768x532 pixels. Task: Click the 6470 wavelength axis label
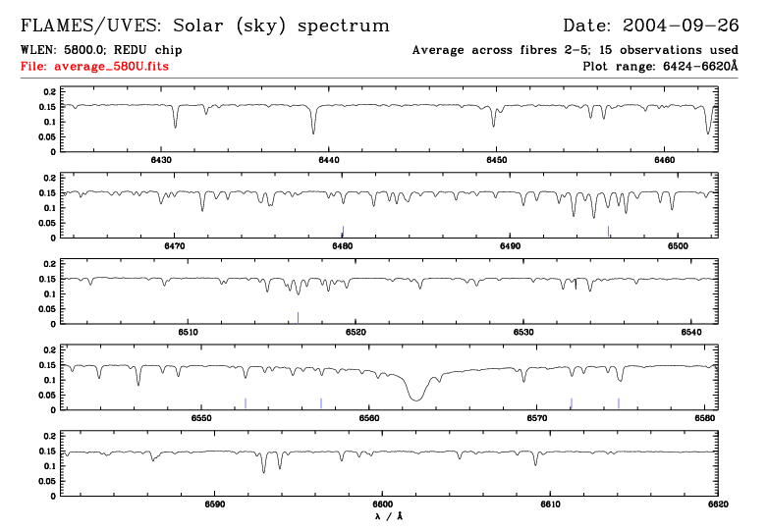(175, 246)
